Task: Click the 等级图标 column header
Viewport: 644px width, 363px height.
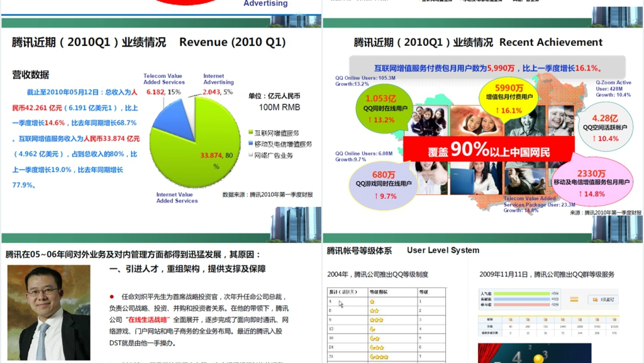Action: tap(378, 292)
